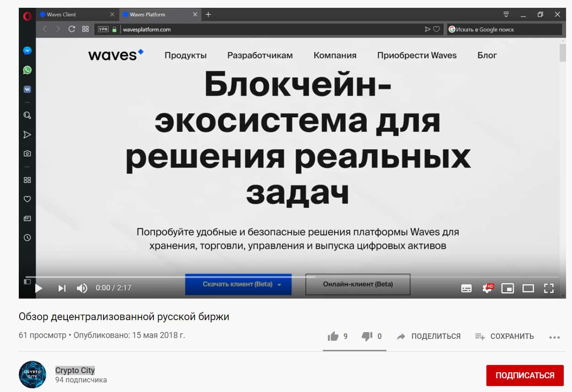The image size is (572, 392).
Task: Click the Opera logo menu icon
Action: point(27,16)
